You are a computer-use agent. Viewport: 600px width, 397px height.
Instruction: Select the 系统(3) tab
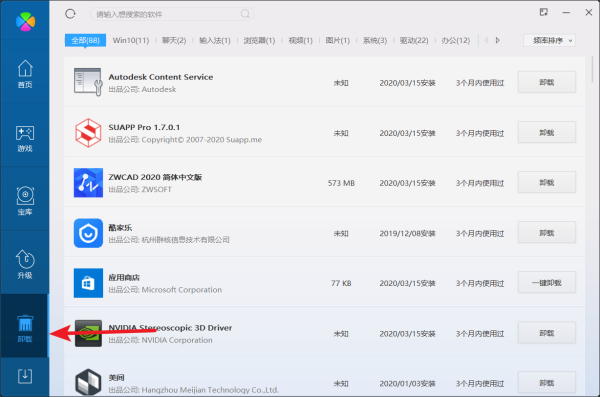click(x=375, y=40)
